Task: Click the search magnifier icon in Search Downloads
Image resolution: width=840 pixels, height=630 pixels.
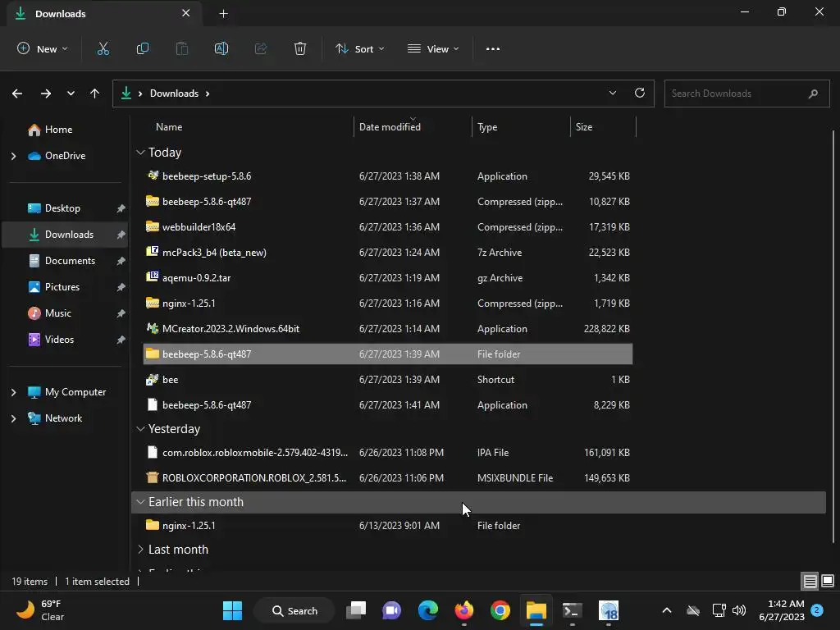Action: (x=813, y=94)
